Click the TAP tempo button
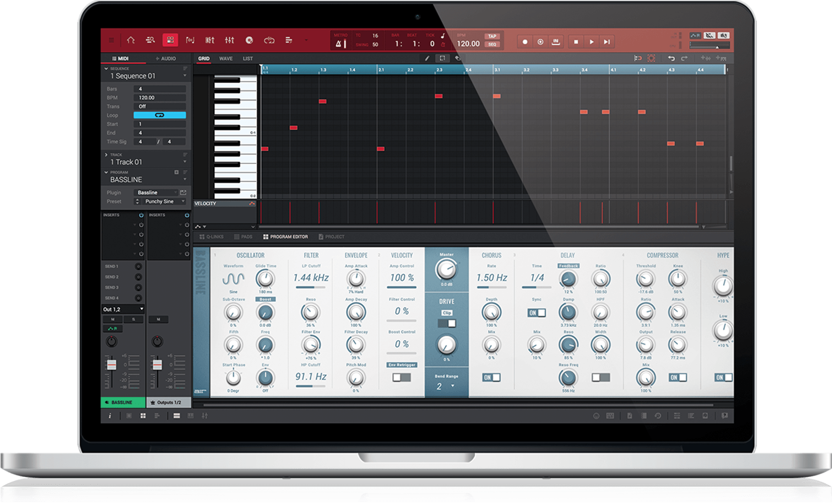 click(x=492, y=36)
